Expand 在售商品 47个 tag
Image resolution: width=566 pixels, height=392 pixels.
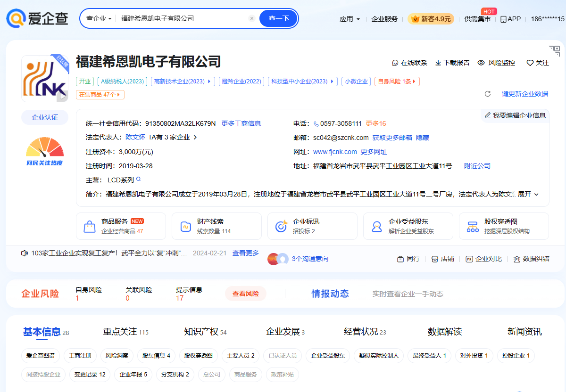click(x=100, y=94)
